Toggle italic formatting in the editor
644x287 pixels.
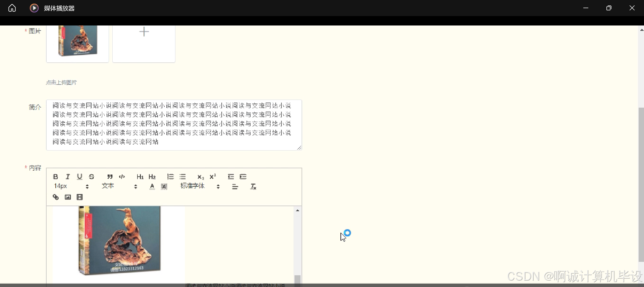68,177
